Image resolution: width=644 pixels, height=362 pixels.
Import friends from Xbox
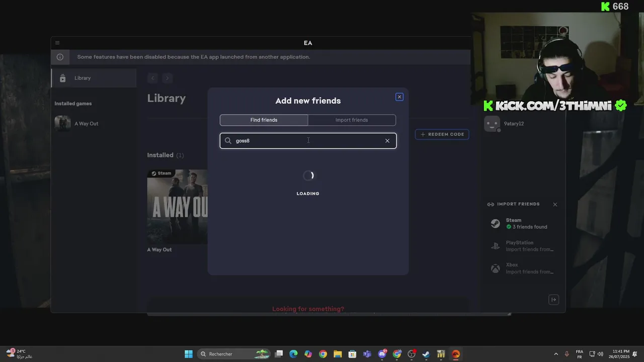pos(523,268)
